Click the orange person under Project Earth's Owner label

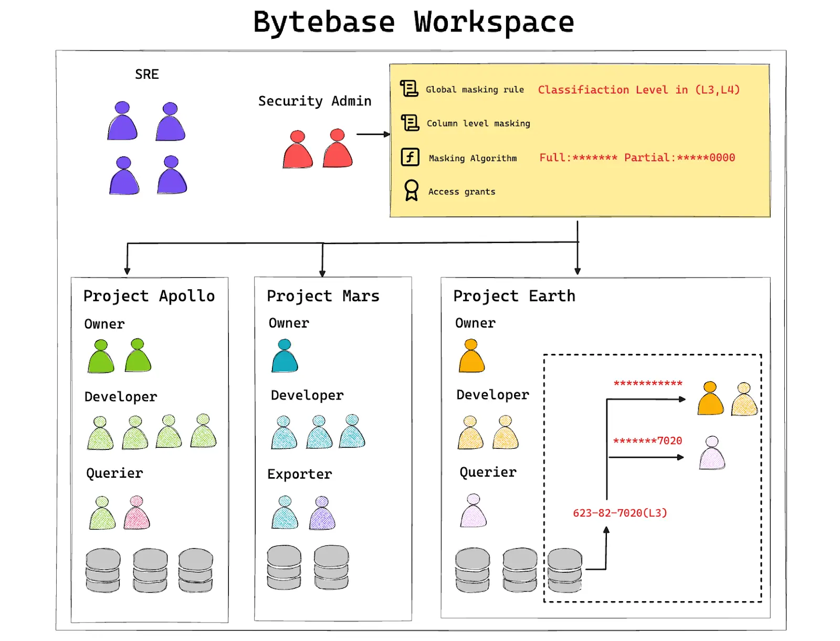point(471,356)
